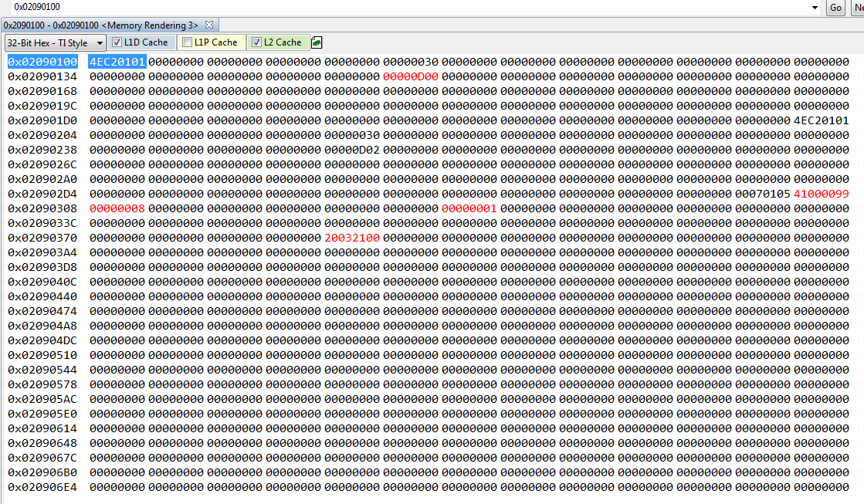Viewport: 864px width, 504px height.
Task: Select address label 0x02090440
Action: 42,296
